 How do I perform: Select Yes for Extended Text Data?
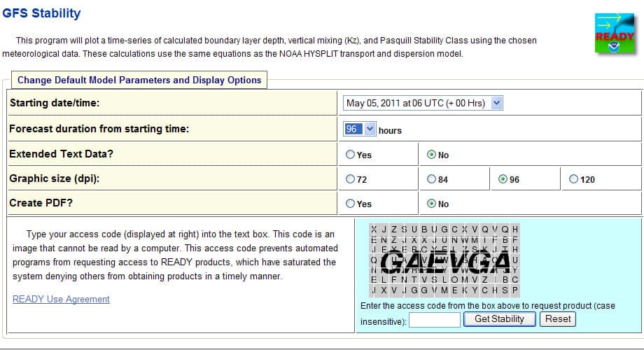pos(351,155)
